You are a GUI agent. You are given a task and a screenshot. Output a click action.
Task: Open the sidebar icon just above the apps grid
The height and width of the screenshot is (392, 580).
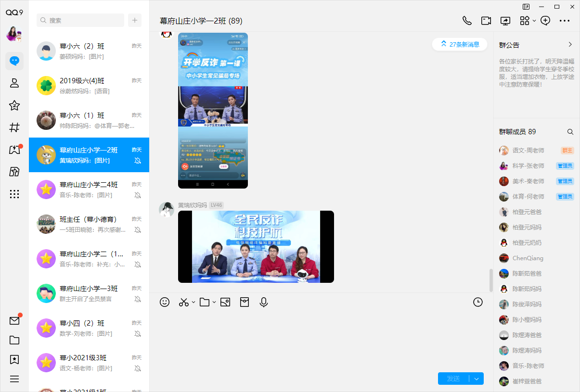(14, 172)
